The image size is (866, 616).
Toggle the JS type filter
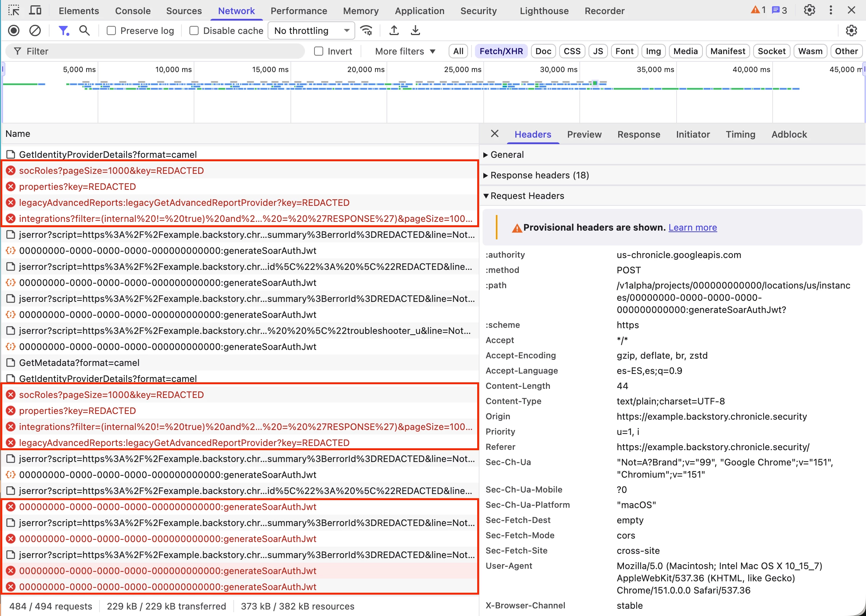(x=598, y=51)
